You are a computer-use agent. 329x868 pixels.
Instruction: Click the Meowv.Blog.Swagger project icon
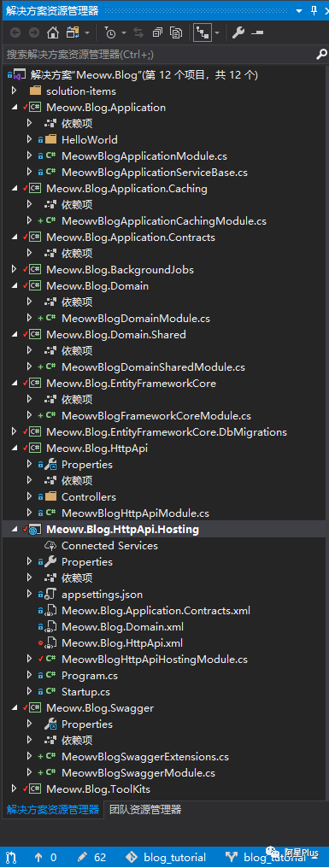click(x=35, y=708)
